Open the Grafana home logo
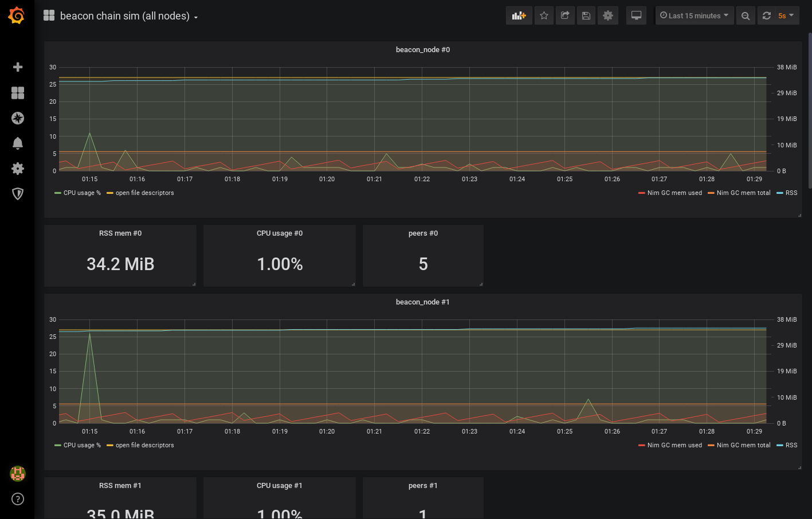The height and width of the screenshot is (519, 812). 17,15
